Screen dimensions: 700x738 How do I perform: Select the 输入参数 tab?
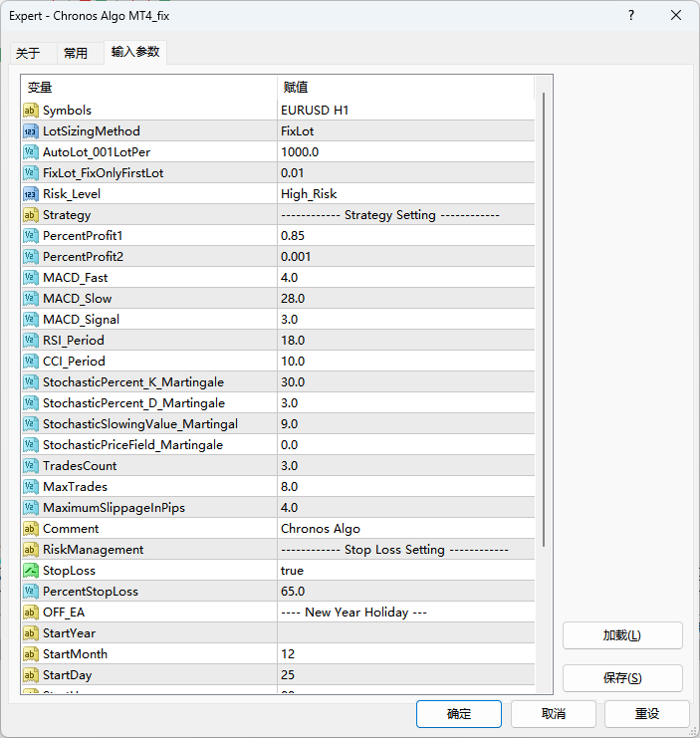pyautogui.click(x=135, y=52)
